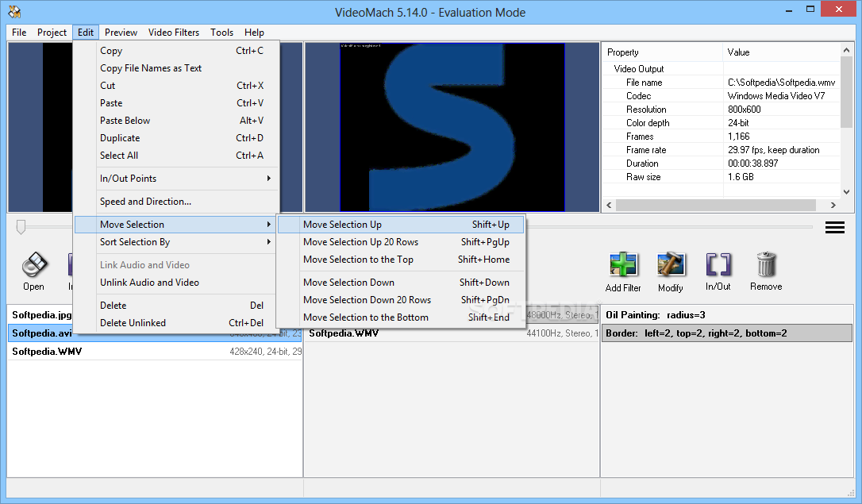Viewport: 862px width, 504px height.
Task: Choose Copy File Names as Text
Action: pyautogui.click(x=176, y=68)
